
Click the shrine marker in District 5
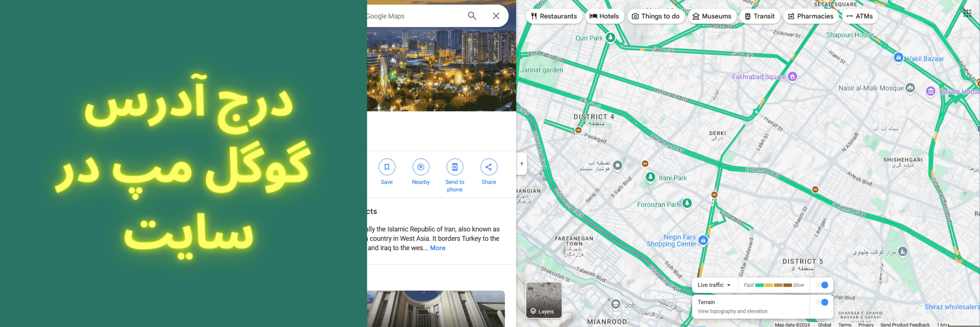[x=903, y=251]
